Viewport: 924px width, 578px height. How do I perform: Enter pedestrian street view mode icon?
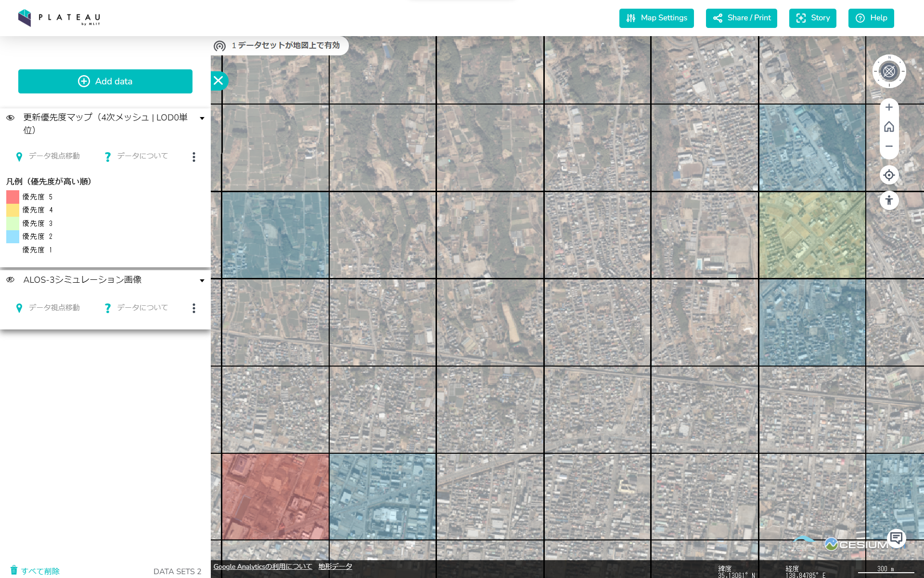pos(889,200)
